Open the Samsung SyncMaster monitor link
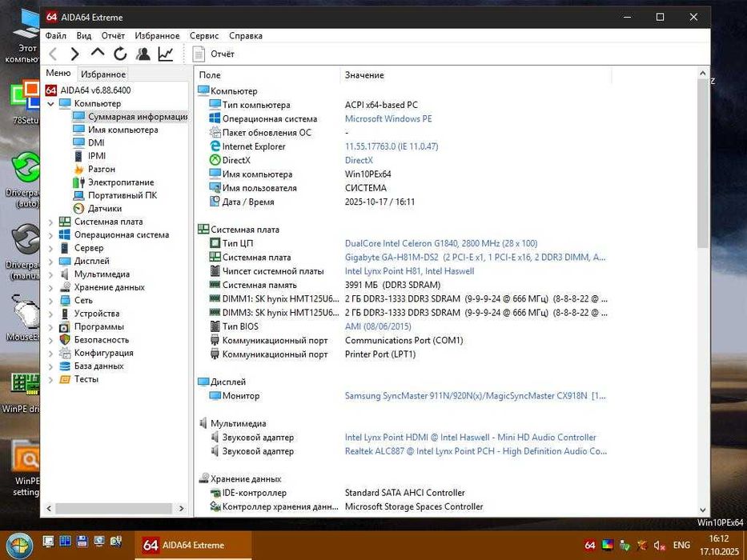Image resolution: width=747 pixels, height=560 pixels. coord(475,396)
